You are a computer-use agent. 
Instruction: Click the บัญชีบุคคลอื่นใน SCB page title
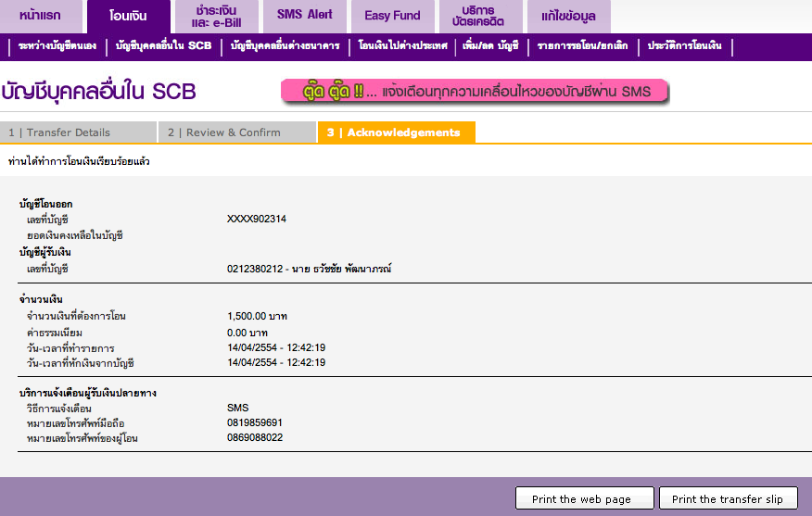point(99,92)
